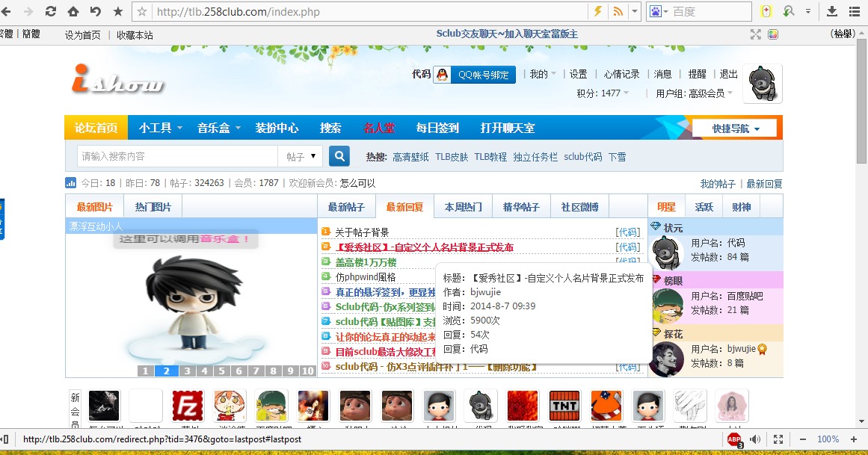This screenshot has height=455, width=868.
Task: Click the green arrow extension icon
Action: point(789,12)
